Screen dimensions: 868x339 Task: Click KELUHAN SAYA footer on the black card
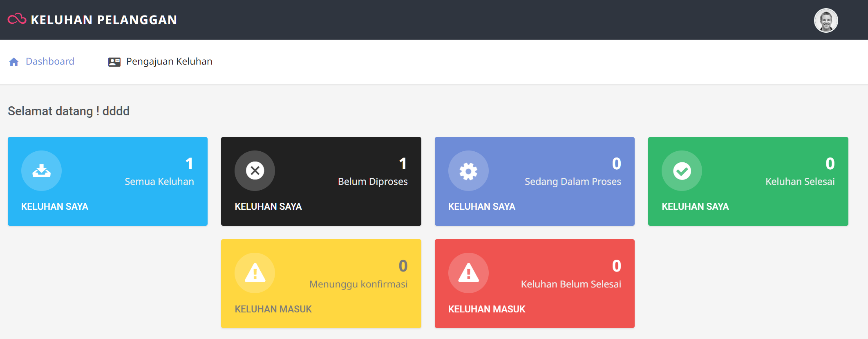click(x=268, y=207)
